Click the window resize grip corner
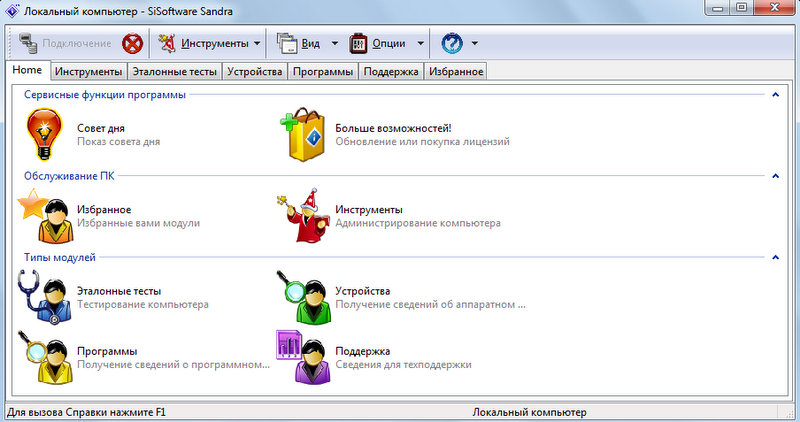This screenshot has width=800, height=422. pos(790,413)
